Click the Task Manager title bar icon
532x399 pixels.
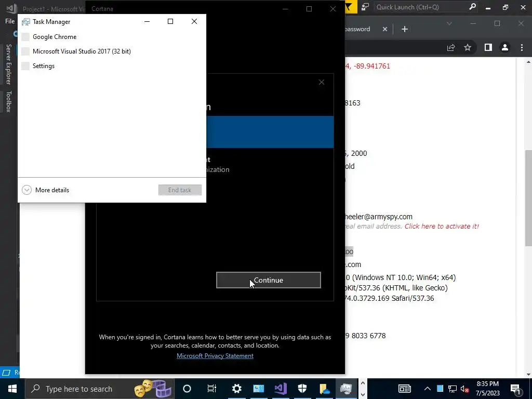(26, 22)
